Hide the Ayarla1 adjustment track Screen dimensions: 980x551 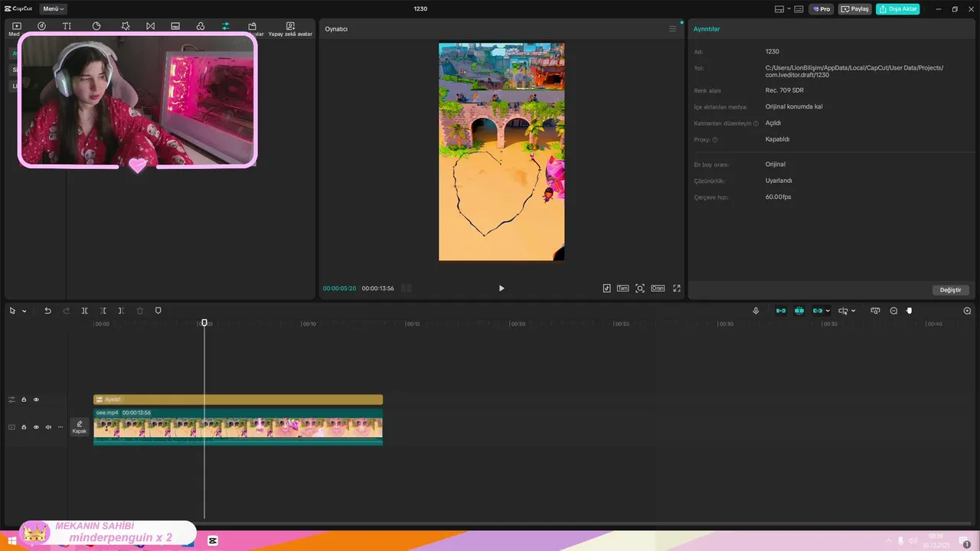click(x=36, y=399)
